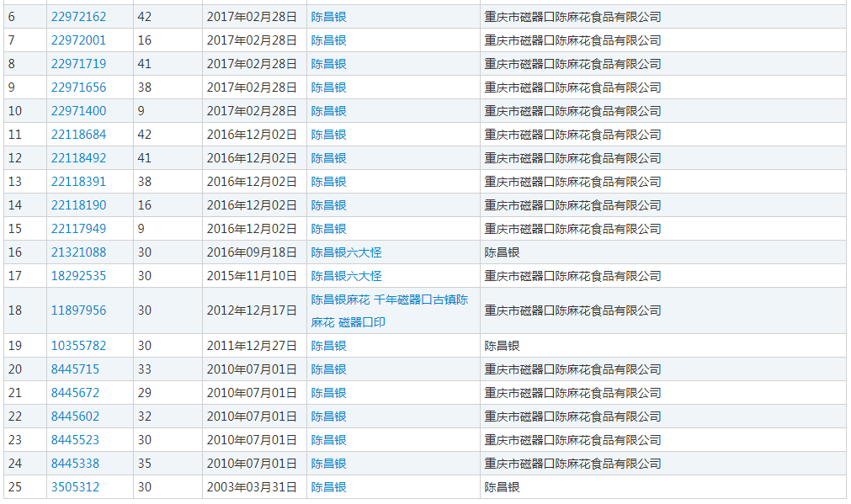Open 陈昌银 trademark link in row 15
The width and height of the screenshot is (851, 504).
click(x=329, y=228)
